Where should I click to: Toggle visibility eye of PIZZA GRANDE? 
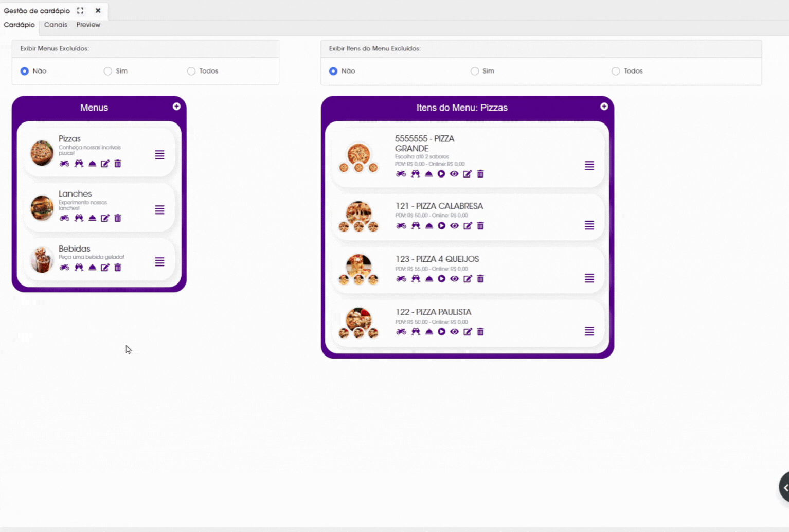tap(454, 174)
